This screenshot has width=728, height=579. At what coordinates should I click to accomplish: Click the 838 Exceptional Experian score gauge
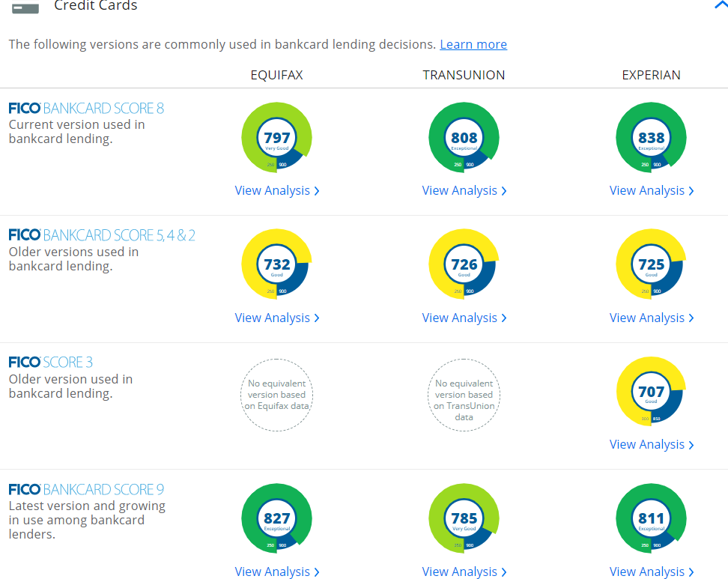[651, 137]
